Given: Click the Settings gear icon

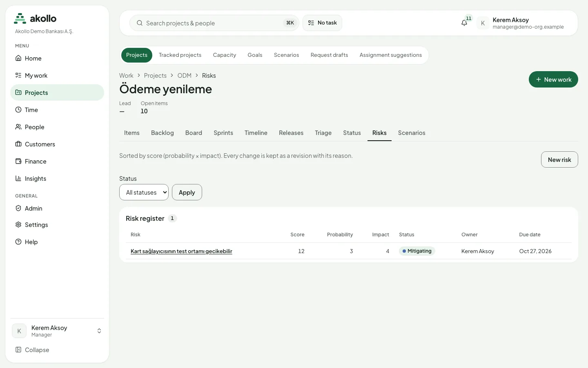Looking at the screenshot, I should coord(18,224).
